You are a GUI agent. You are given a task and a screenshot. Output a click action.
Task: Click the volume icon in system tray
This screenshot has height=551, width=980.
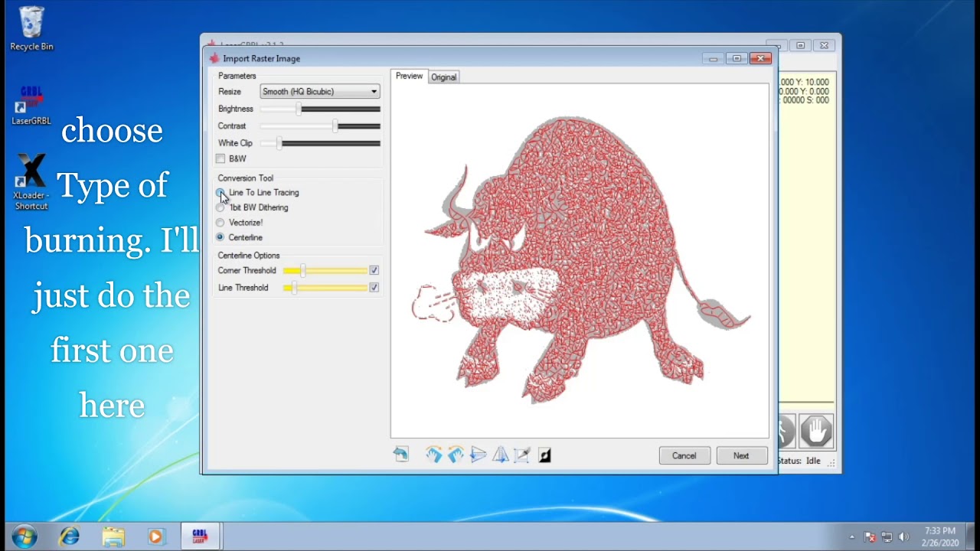[904, 536]
